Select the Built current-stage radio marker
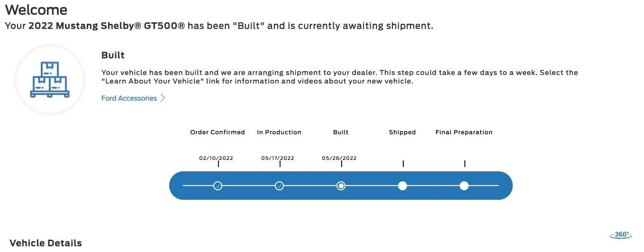 pyautogui.click(x=341, y=186)
